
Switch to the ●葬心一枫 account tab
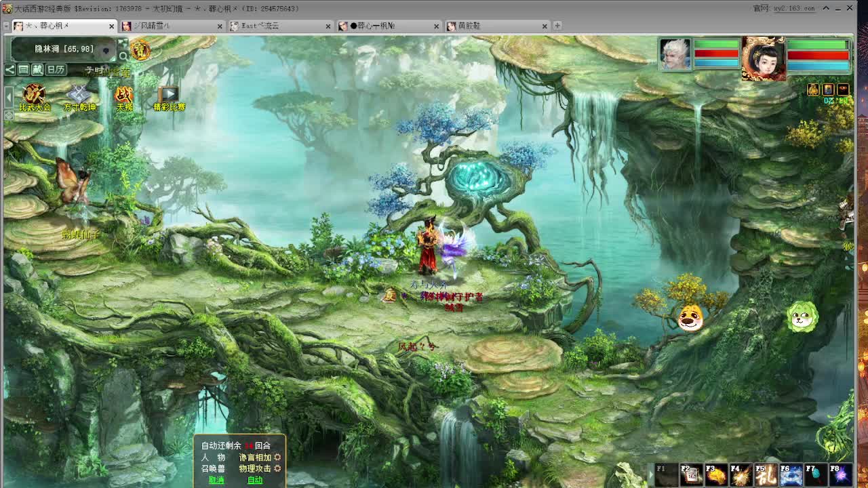click(x=390, y=26)
